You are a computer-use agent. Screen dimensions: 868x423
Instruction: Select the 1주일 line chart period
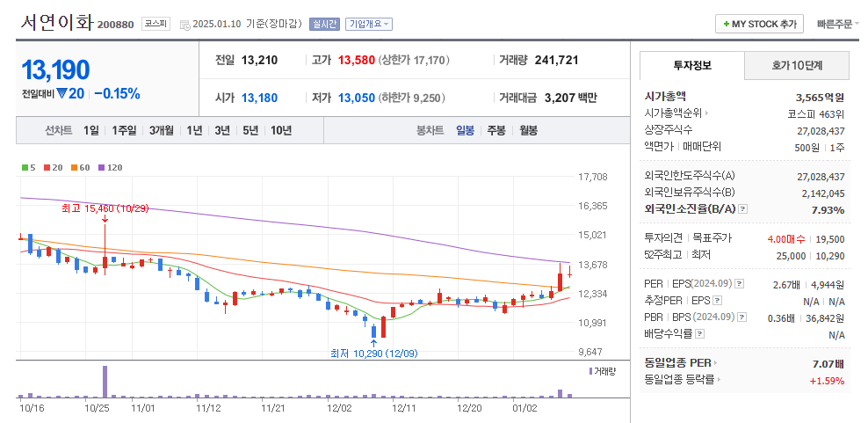coord(124,131)
